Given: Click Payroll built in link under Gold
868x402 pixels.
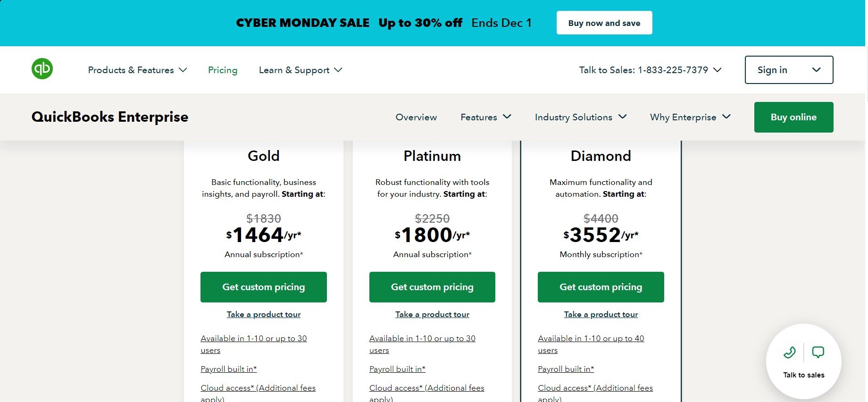Looking at the screenshot, I should point(229,369).
